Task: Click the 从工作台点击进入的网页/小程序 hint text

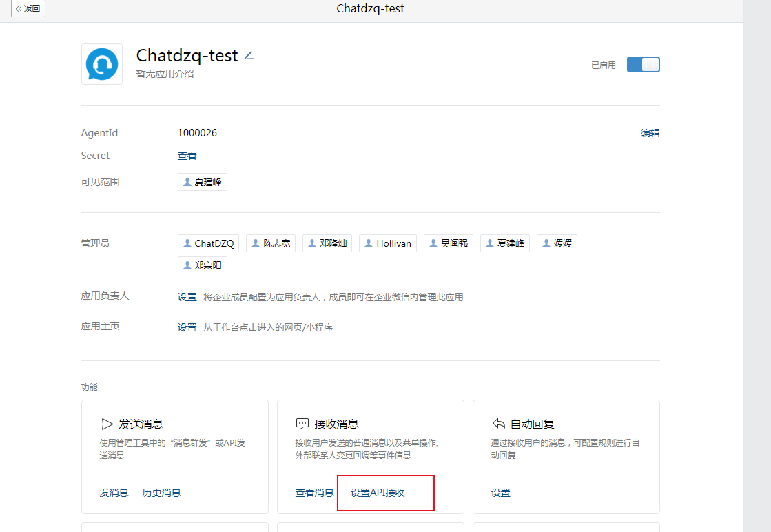Action: point(268,327)
